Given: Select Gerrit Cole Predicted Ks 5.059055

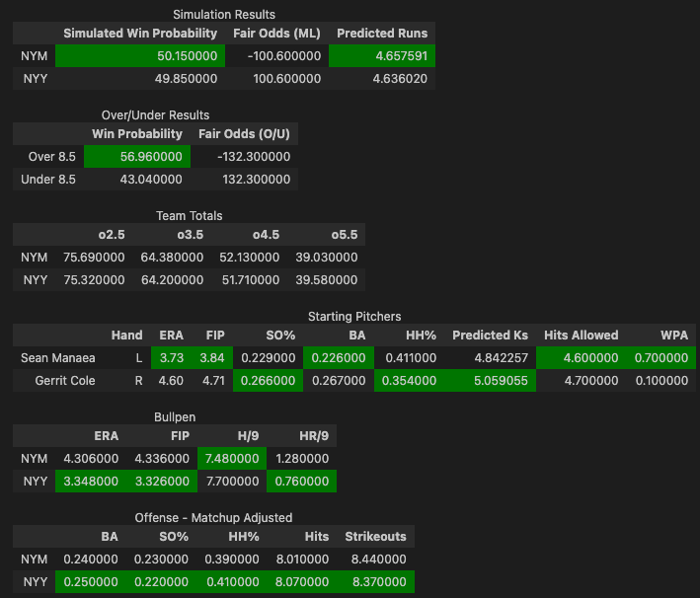Looking at the screenshot, I should click(490, 381).
